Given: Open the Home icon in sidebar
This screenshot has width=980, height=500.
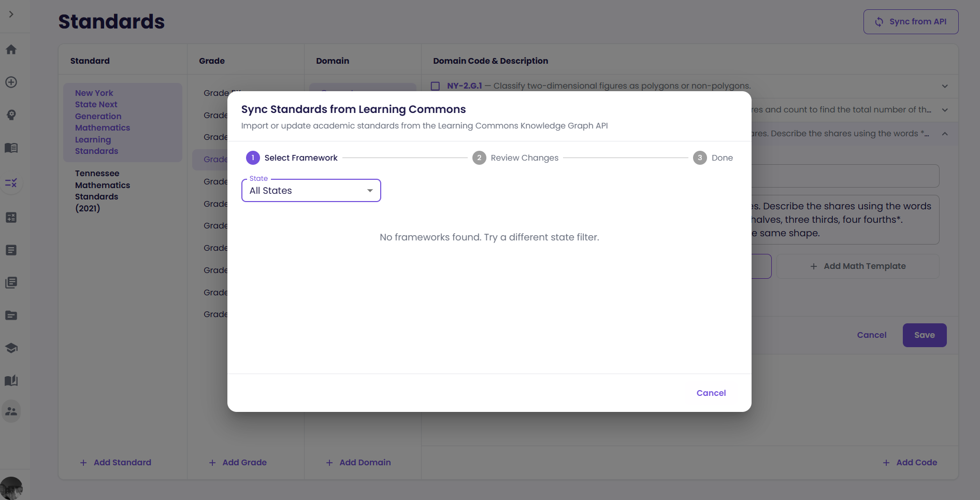Looking at the screenshot, I should point(11,50).
